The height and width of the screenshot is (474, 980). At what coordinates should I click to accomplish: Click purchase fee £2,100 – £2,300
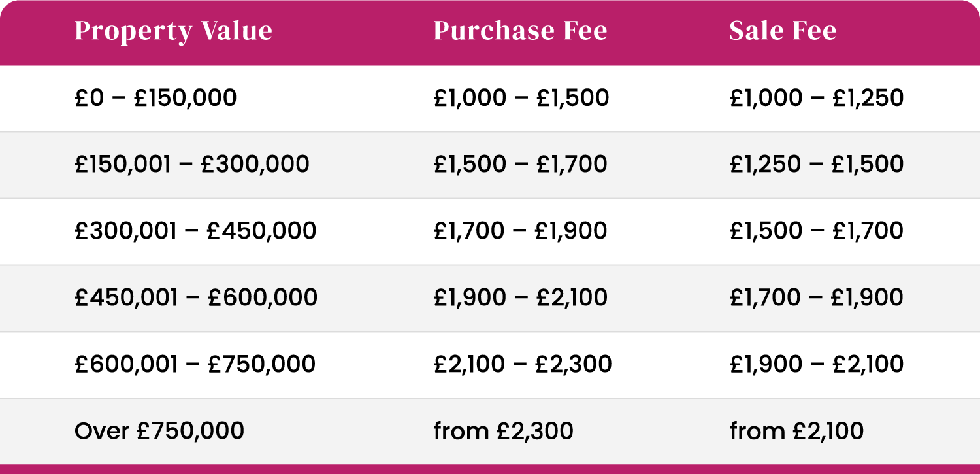523,364
